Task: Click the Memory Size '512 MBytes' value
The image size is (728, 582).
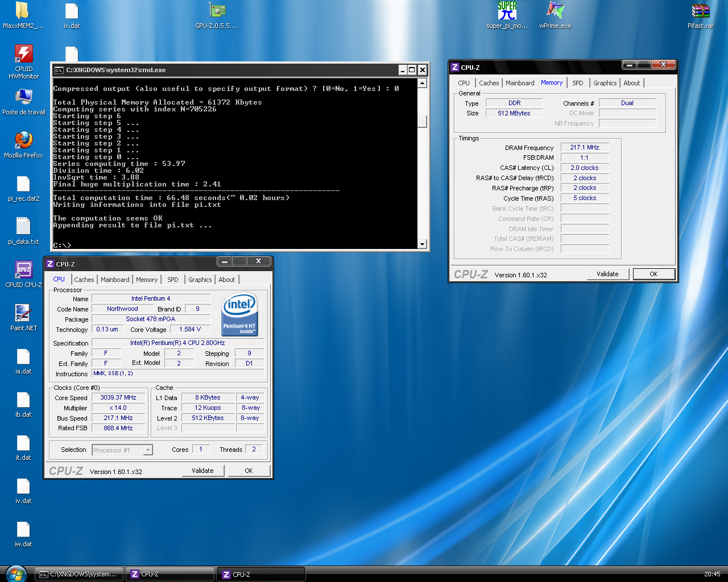Action: point(514,113)
